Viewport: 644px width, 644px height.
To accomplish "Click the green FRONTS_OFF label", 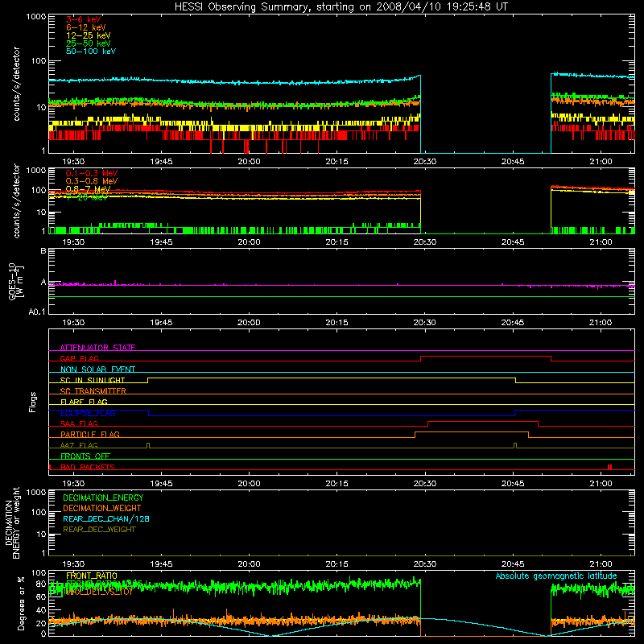I will click(x=85, y=456).
